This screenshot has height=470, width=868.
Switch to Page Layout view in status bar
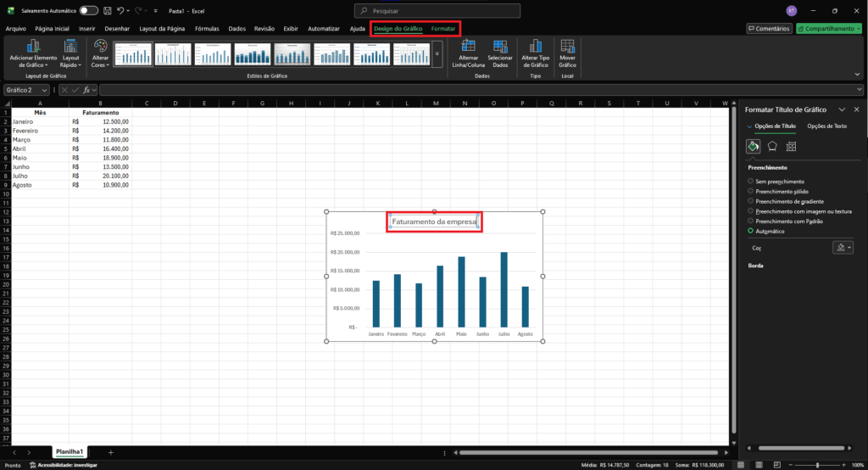pyautogui.click(x=759, y=464)
